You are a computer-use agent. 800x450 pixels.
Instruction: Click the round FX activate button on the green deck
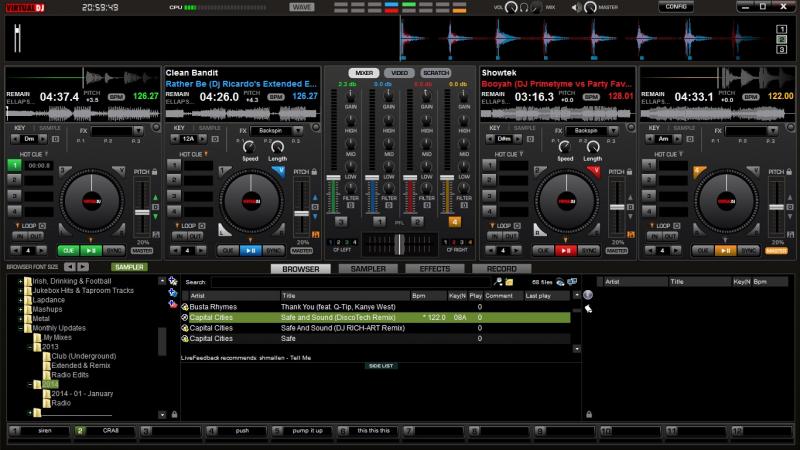(x=156, y=128)
